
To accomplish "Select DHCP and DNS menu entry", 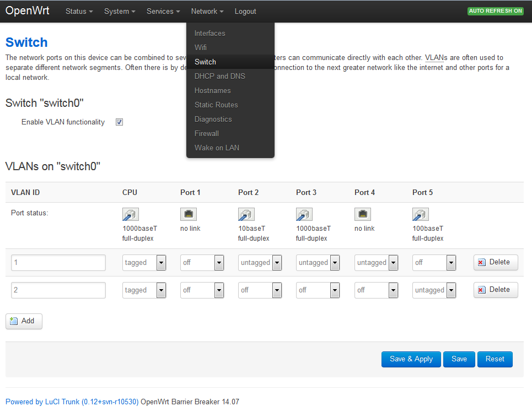I will (230, 76).
